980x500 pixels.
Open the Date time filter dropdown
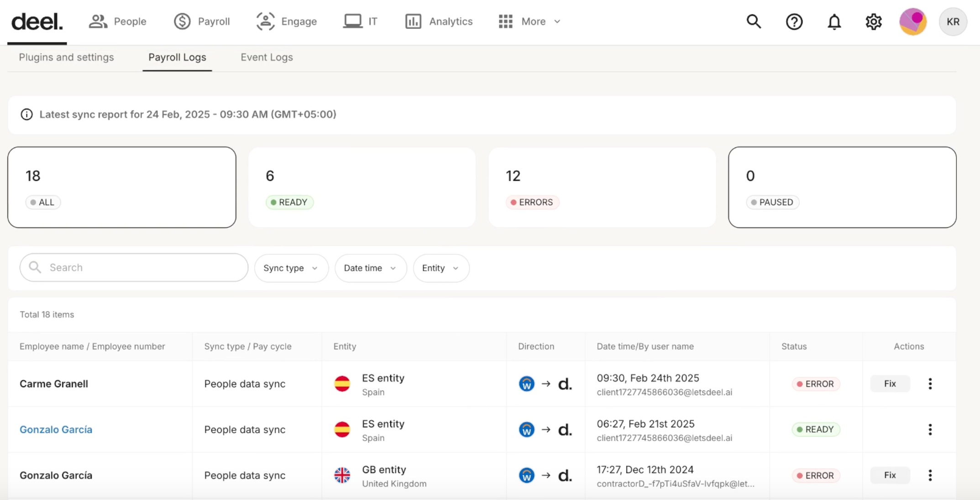coord(371,268)
